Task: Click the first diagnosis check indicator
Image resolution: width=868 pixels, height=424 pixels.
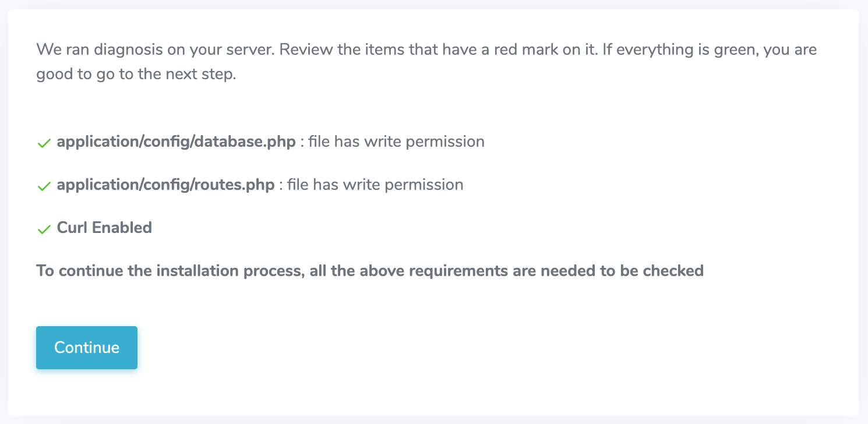Action: coord(44,143)
